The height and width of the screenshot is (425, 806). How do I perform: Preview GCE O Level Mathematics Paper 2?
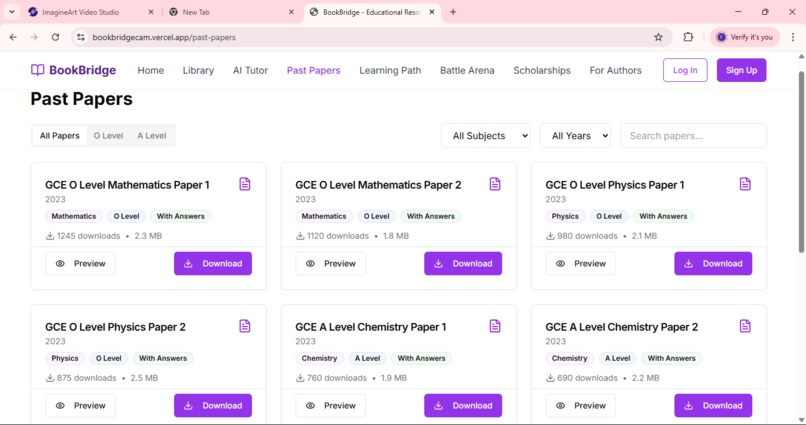(331, 263)
